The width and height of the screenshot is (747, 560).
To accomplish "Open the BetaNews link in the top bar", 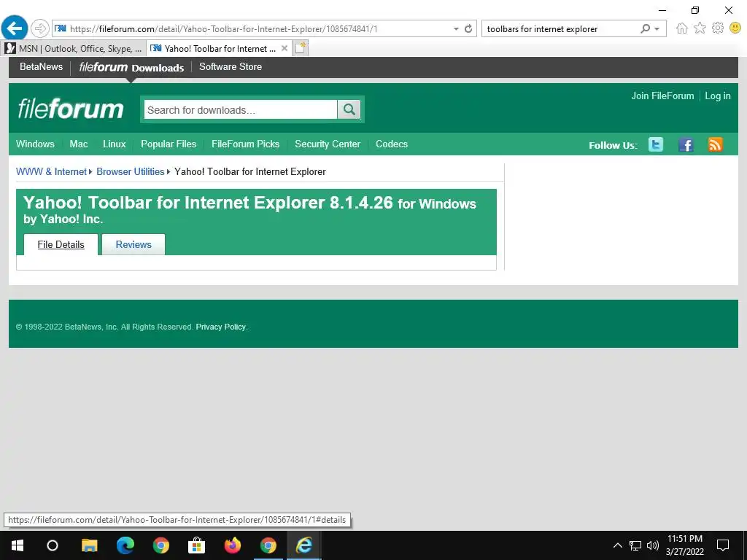I will [x=41, y=66].
